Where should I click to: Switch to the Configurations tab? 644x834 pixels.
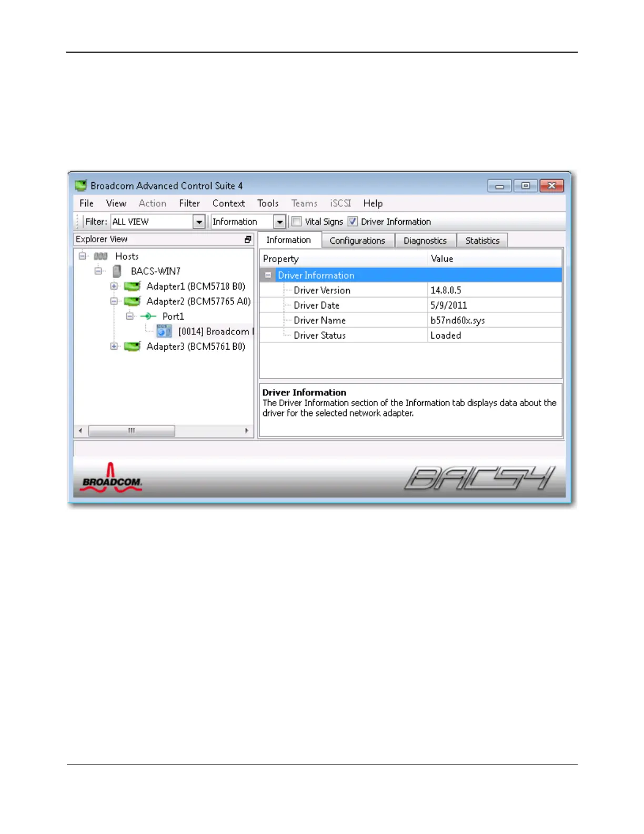[x=357, y=241]
